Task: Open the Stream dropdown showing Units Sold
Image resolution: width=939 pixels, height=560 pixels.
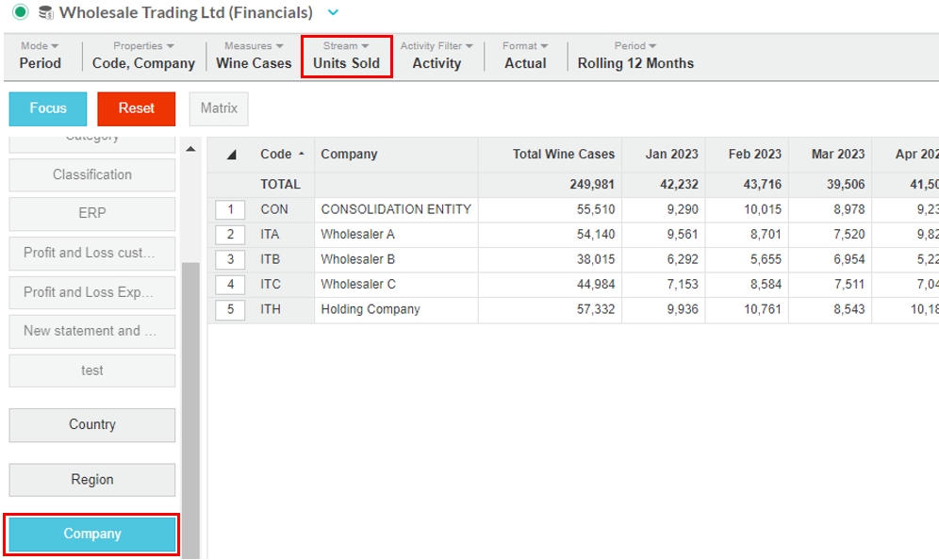Action: [346, 56]
